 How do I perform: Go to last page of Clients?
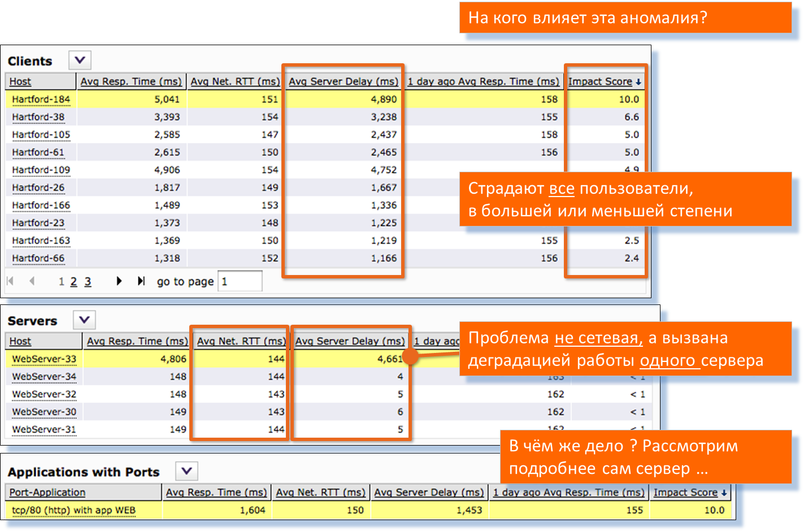(x=141, y=281)
